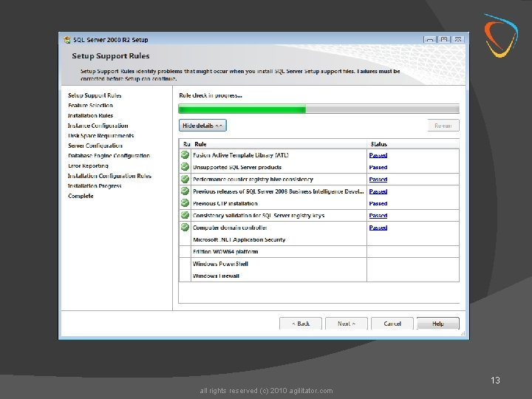Viewport: 532px width, 399px height.
Task: Click the Fusion Active Template Library (ATL) rule text
Action: point(241,155)
